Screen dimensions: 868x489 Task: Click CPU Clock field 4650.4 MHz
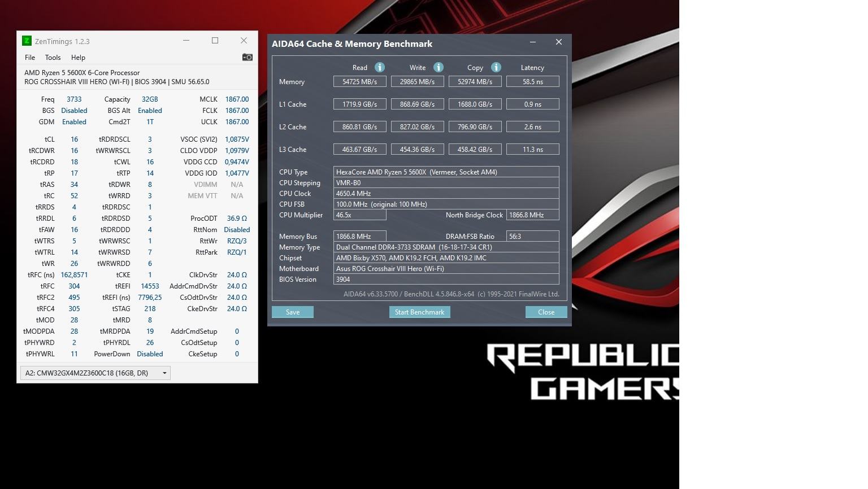click(446, 194)
